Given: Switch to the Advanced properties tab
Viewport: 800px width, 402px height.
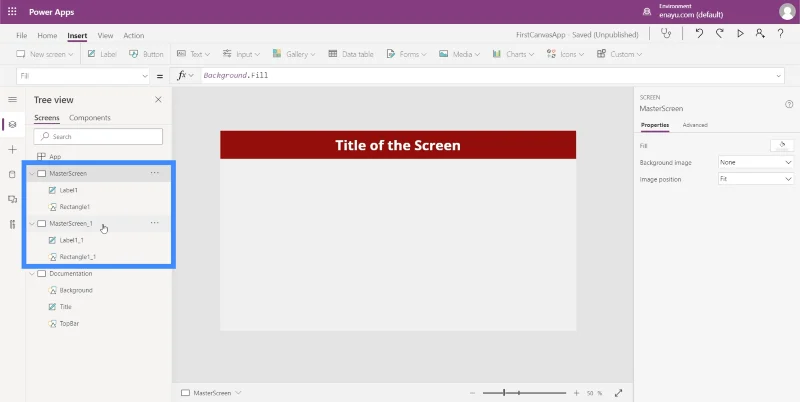Looking at the screenshot, I should point(695,125).
